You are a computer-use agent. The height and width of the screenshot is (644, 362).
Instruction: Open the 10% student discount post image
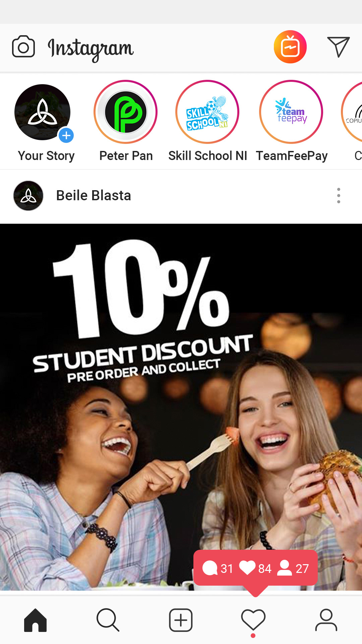click(x=181, y=407)
